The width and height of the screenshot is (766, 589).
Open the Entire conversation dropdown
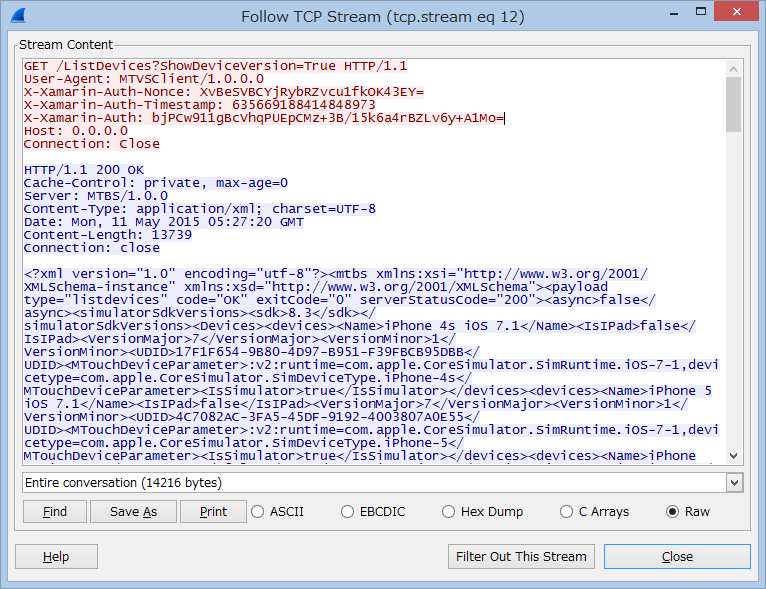(383, 483)
